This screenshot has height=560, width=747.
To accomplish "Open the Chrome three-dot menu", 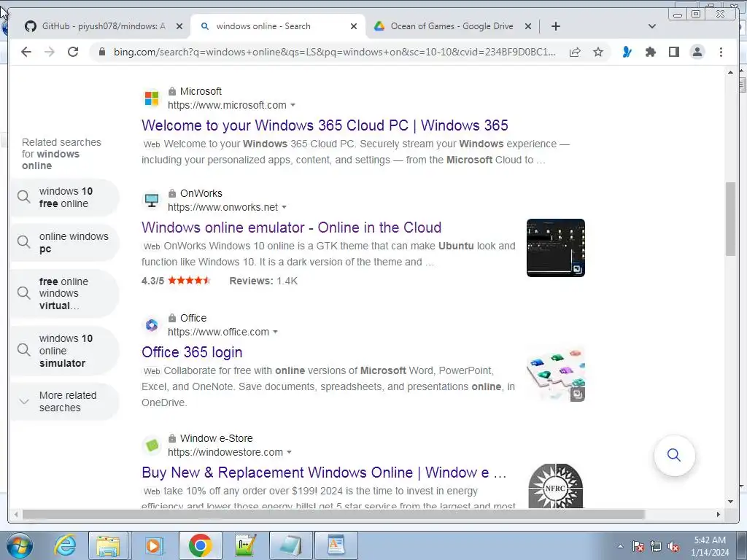I will pyautogui.click(x=721, y=52).
